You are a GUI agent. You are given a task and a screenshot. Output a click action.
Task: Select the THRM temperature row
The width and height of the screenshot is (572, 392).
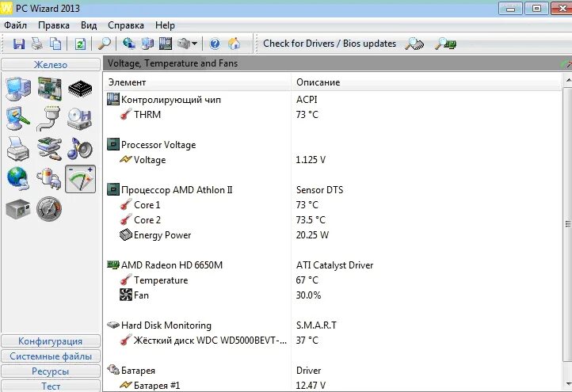tap(333, 115)
